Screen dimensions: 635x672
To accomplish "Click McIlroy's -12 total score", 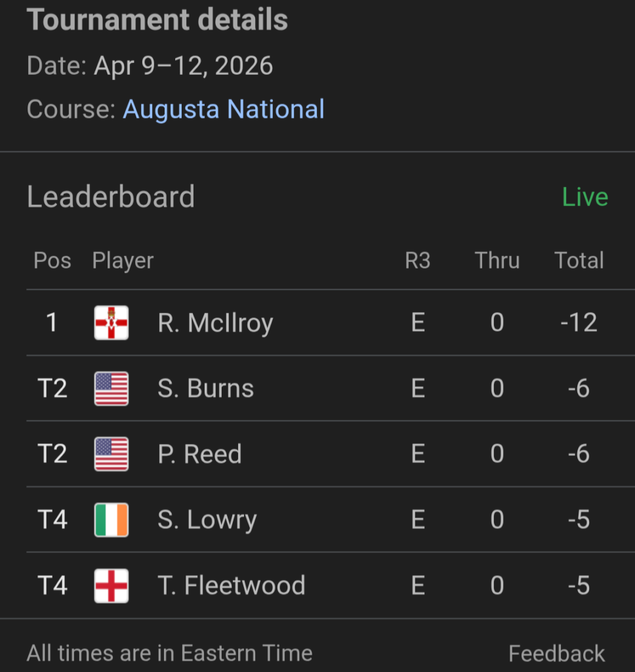I will click(579, 323).
